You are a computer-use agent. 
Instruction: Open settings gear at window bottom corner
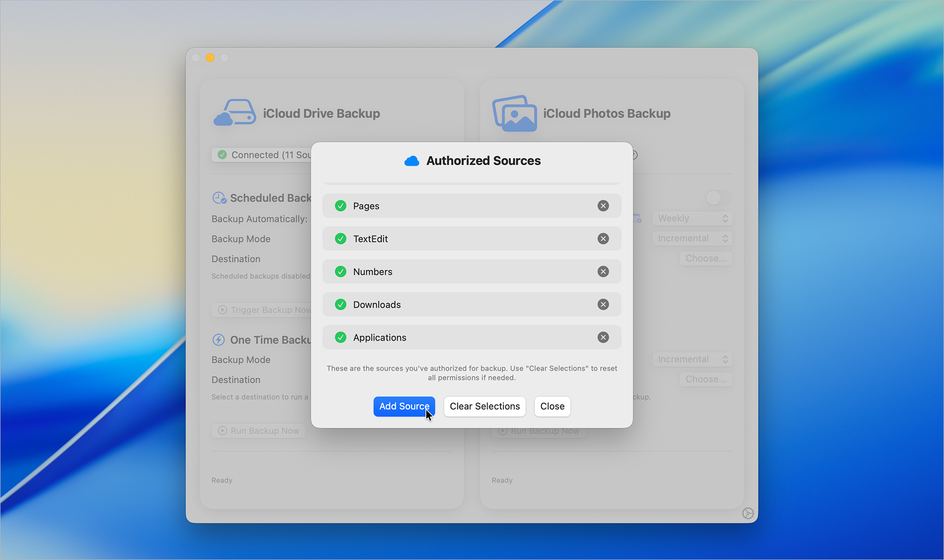pos(748,513)
